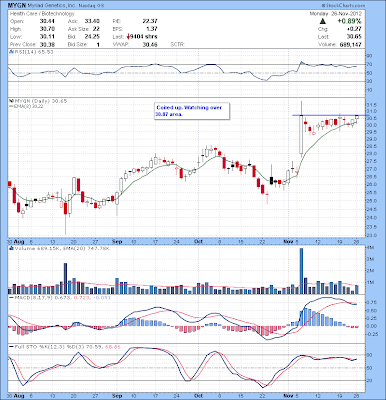This screenshot has height=400, width=386.
Task: Open the StockCharts.com watermark link
Action: [x=344, y=6]
